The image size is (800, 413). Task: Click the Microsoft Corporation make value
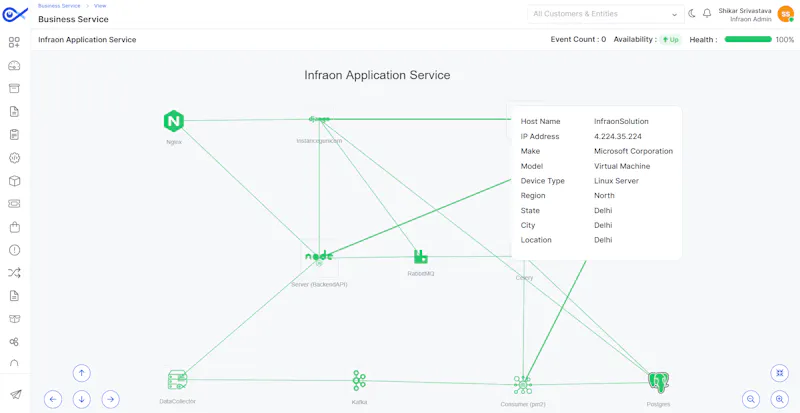tap(634, 151)
